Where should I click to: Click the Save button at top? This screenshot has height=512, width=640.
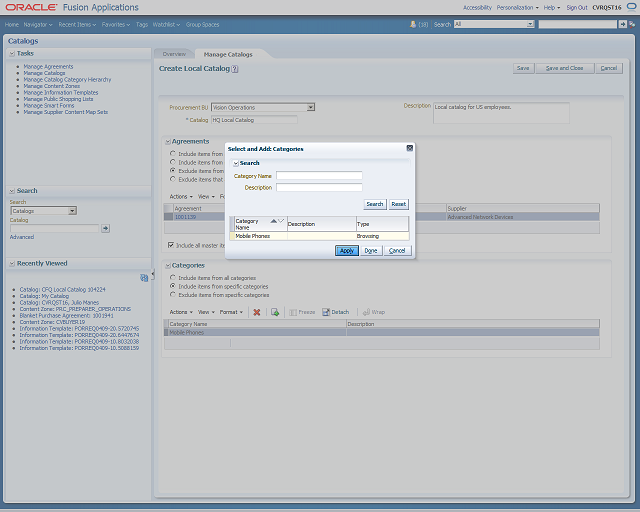pos(523,68)
